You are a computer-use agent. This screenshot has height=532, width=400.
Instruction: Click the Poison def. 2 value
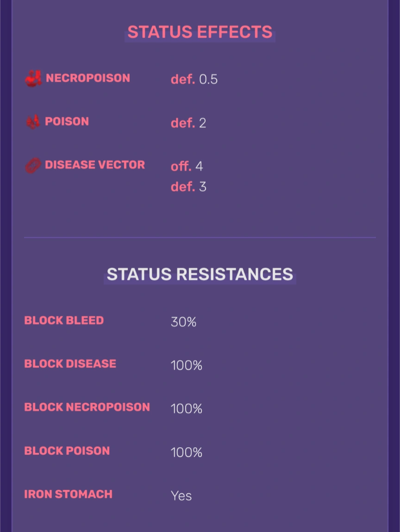pos(188,123)
